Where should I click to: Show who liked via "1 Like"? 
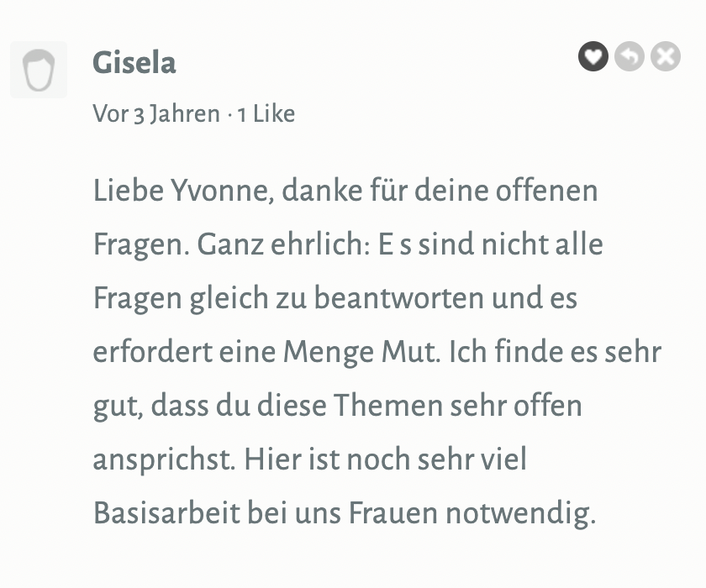click(x=266, y=113)
